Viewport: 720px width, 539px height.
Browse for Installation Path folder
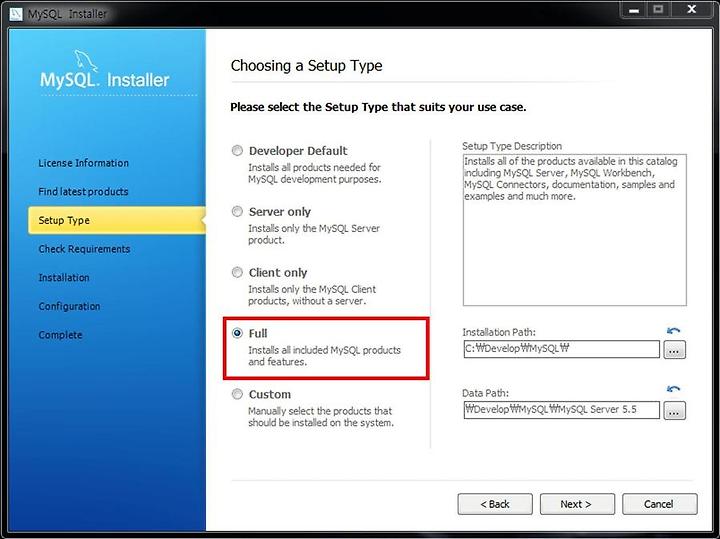tap(674, 350)
